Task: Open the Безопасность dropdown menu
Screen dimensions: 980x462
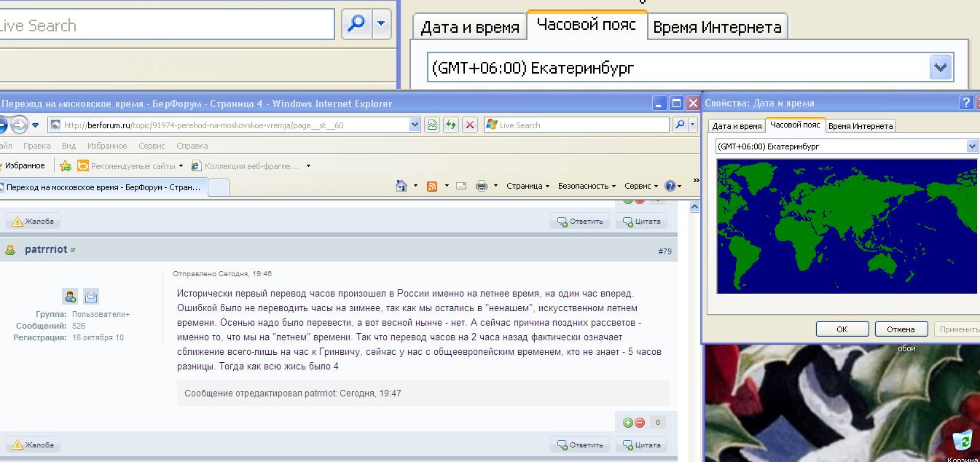Action: click(x=587, y=186)
